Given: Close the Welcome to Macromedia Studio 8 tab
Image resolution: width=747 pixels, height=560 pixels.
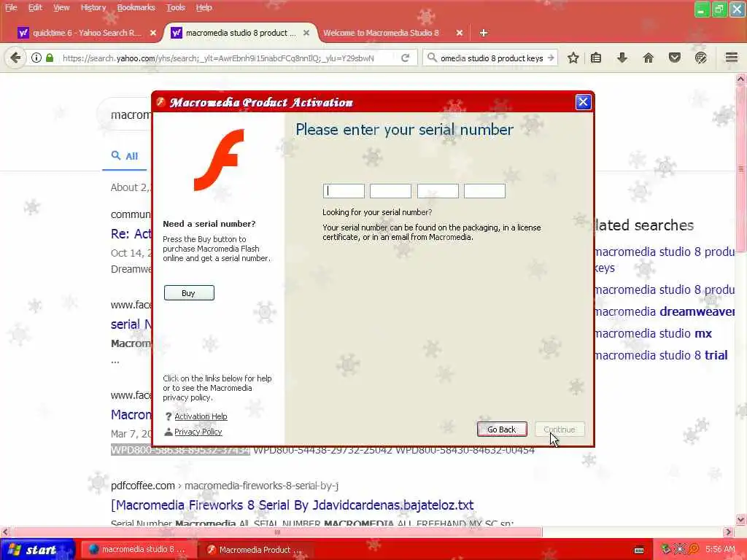Looking at the screenshot, I should point(460,33).
